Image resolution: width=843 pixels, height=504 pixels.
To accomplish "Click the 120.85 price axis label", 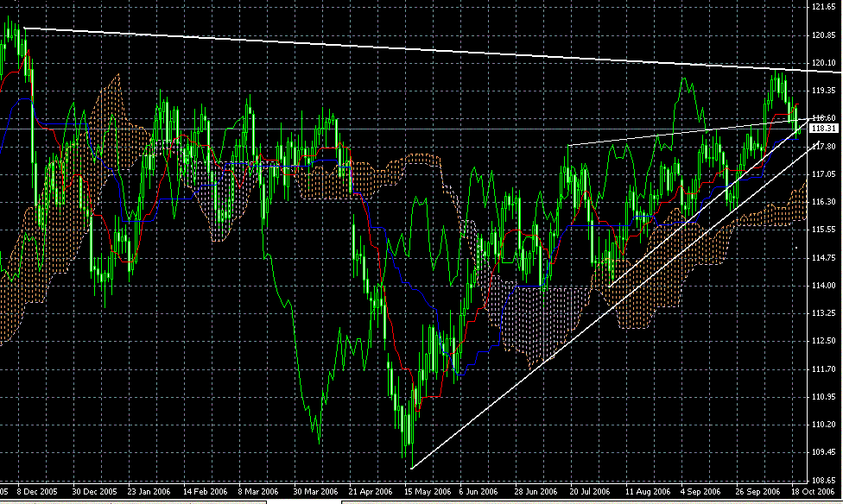I will (x=823, y=35).
